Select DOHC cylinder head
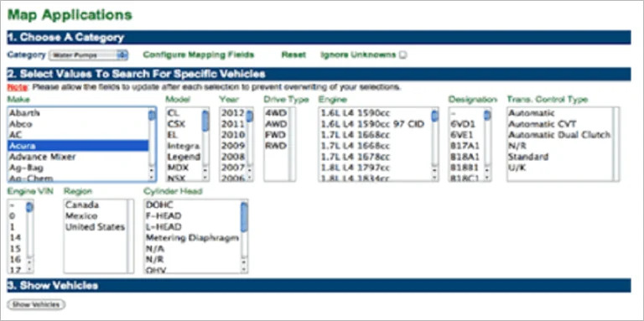The image size is (644, 321). click(192, 205)
